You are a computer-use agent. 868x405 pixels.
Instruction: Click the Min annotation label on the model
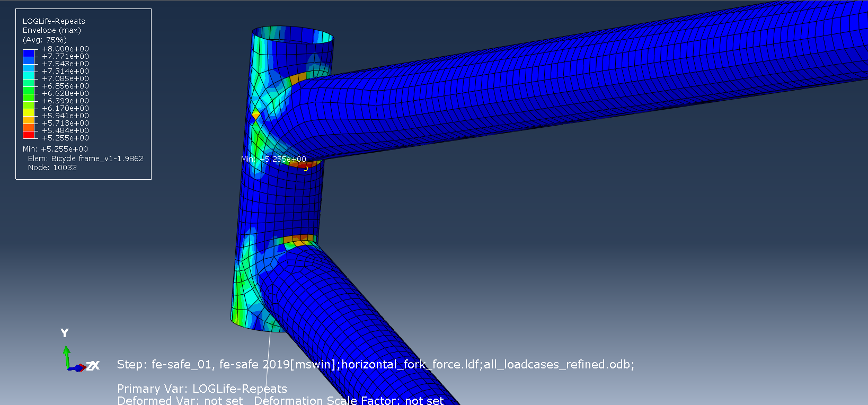pos(273,159)
